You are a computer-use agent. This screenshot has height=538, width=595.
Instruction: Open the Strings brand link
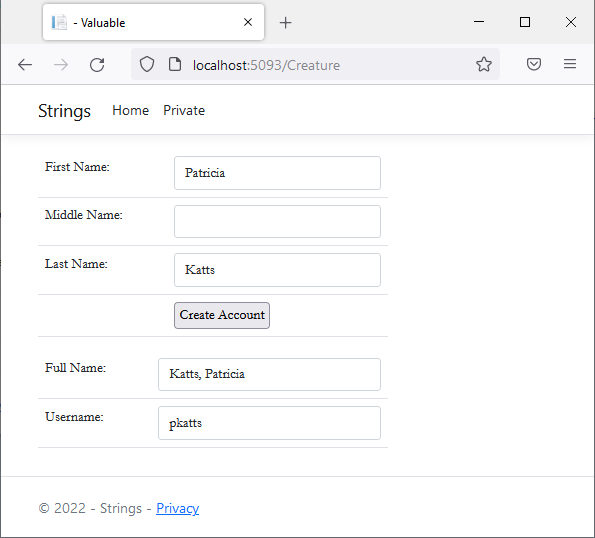point(64,111)
